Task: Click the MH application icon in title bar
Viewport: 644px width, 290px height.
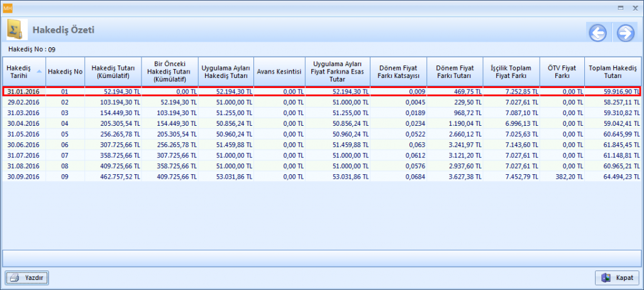Action: point(8,7)
